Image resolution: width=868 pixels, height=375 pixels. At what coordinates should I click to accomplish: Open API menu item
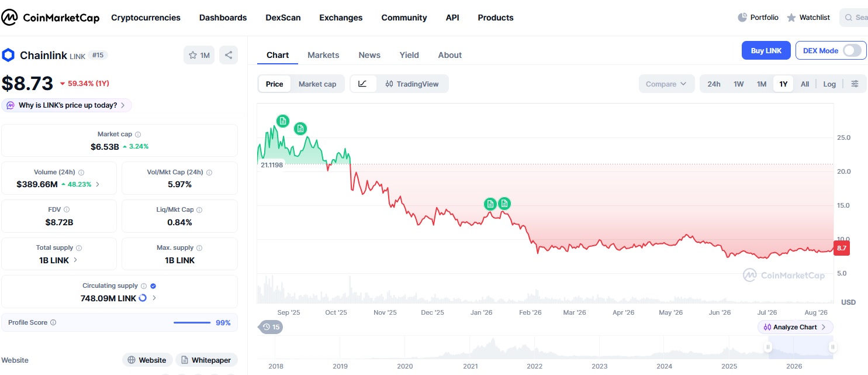[x=452, y=18]
